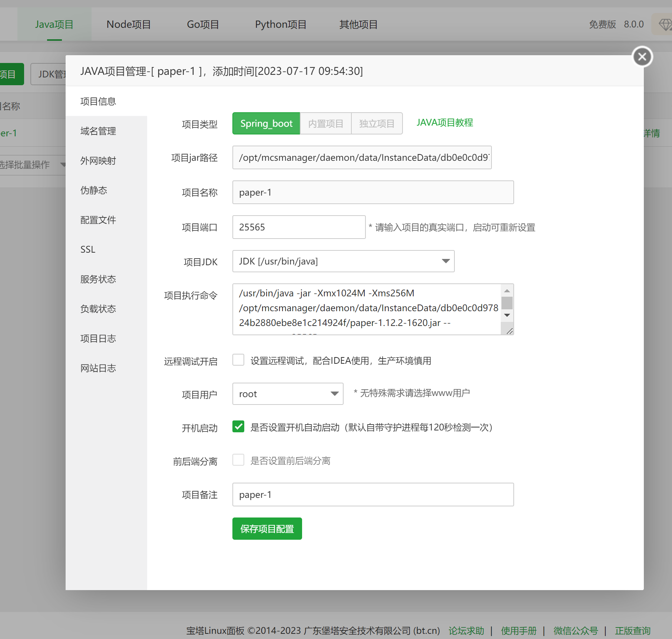This screenshot has height=639, width=672.
Task: Switch to Java项目 tab
Action: click(x=54, y=24)
